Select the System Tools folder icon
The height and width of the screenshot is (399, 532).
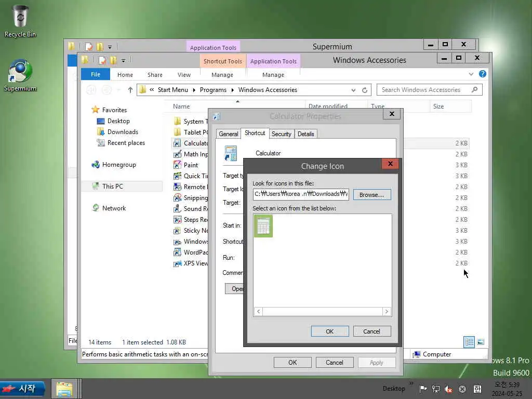(178, 121)
